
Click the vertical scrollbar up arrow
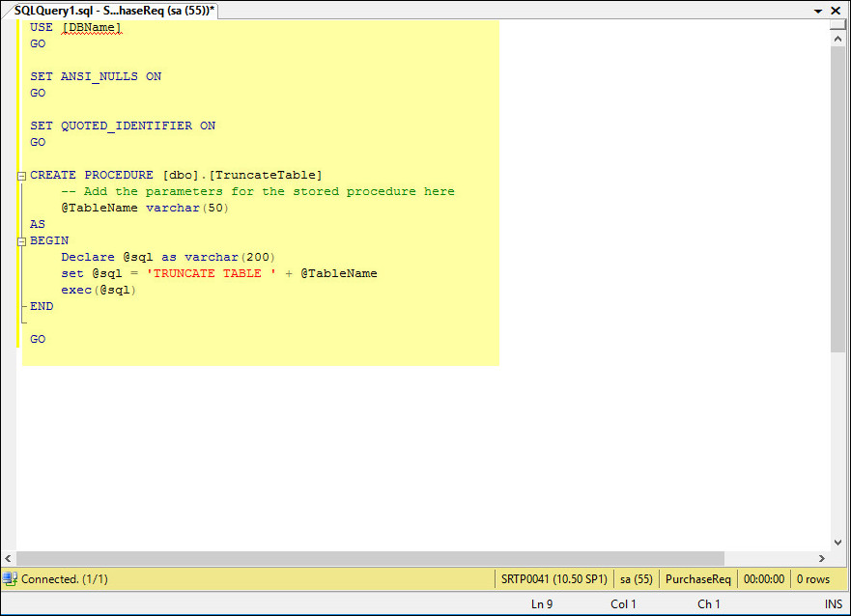point(838,39)
